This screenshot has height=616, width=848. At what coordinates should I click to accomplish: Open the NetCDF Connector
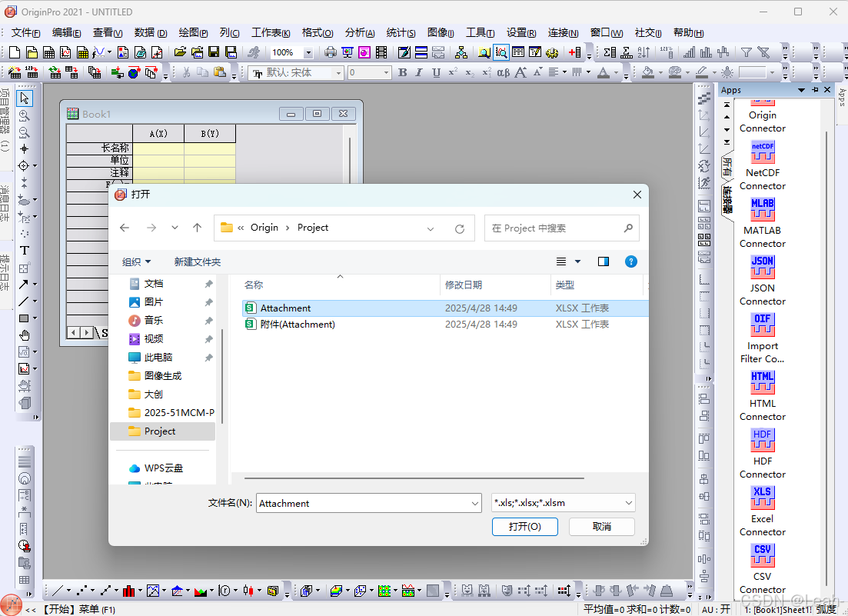(x=762, y=152)
